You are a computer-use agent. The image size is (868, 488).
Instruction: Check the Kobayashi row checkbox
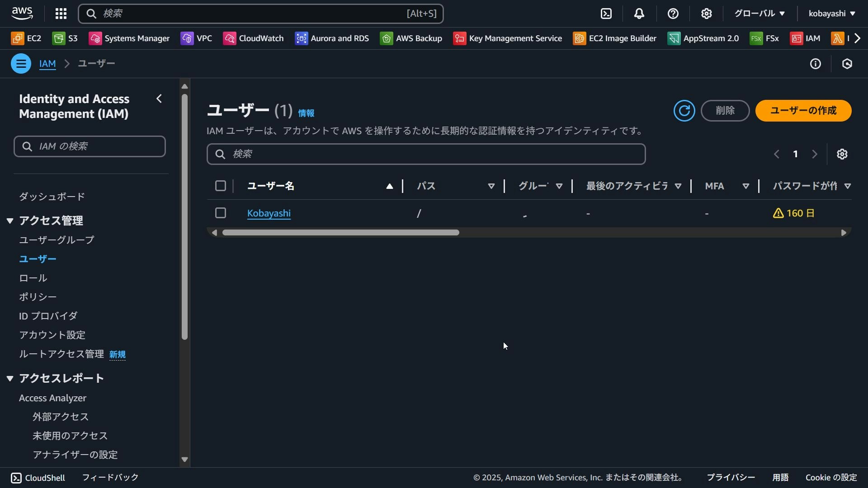click(x=220, y=212)
